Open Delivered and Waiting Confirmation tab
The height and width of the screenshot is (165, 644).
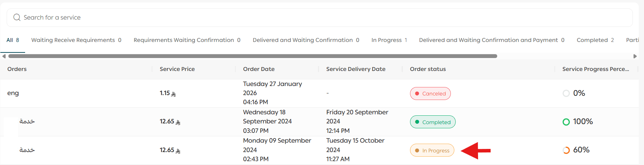tap(306, 40)
